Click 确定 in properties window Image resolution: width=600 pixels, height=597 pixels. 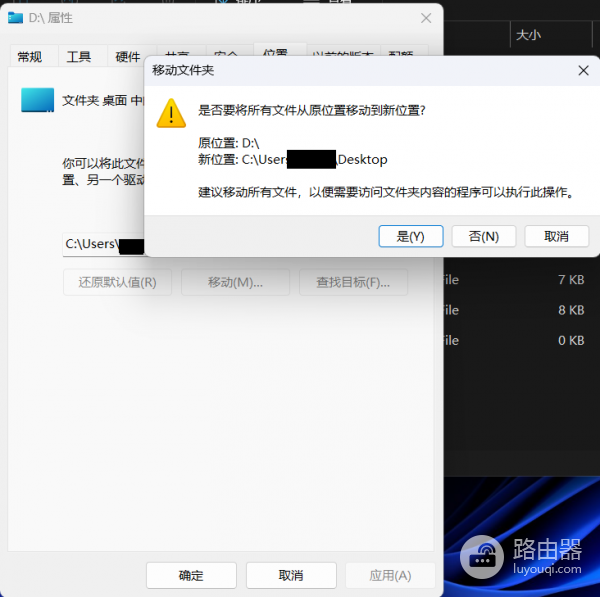point(191,575)
